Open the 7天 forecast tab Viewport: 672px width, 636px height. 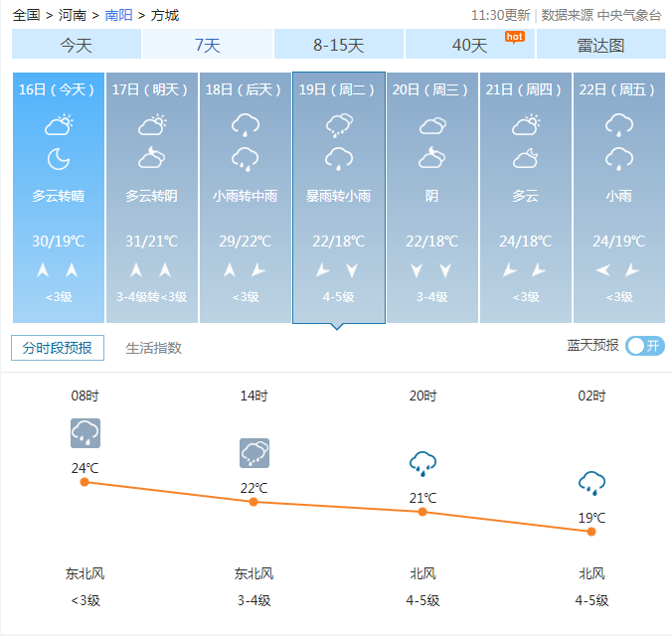[x=207, y=45]
